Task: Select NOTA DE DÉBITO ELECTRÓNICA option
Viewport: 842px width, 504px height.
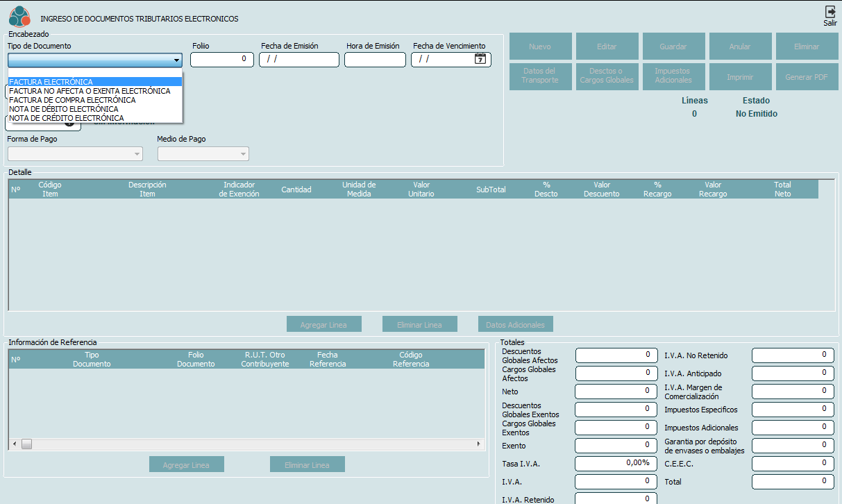Action: pyautogui.click(x=64, y=109)
